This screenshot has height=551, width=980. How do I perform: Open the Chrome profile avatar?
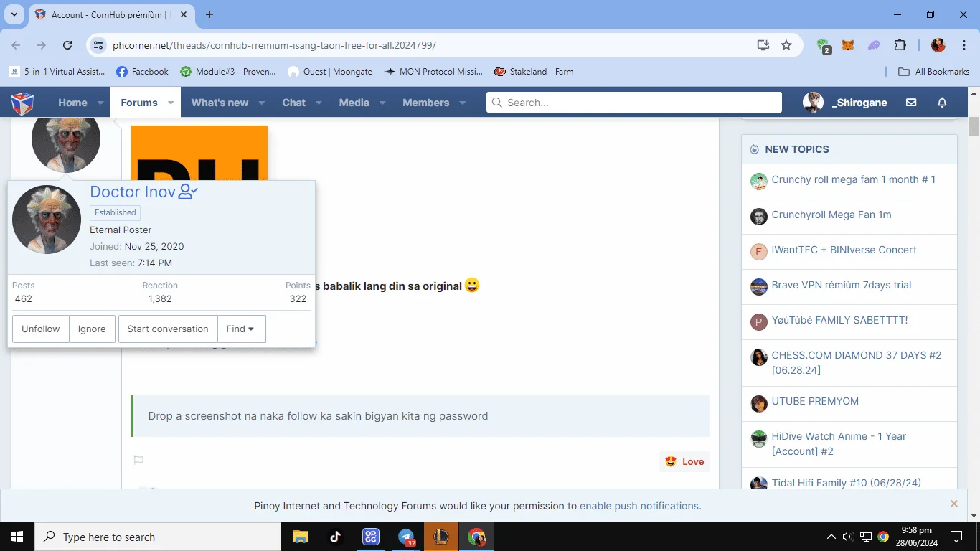pyautogui.click(x=938, y=45)
